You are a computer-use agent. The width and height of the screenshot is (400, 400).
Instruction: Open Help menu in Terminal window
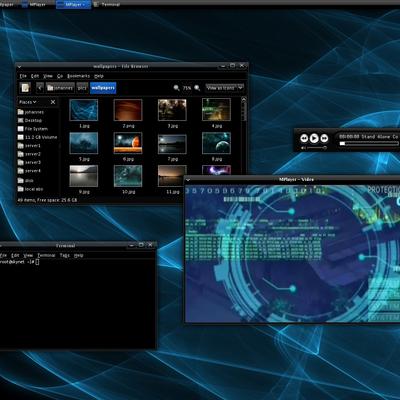78,255
